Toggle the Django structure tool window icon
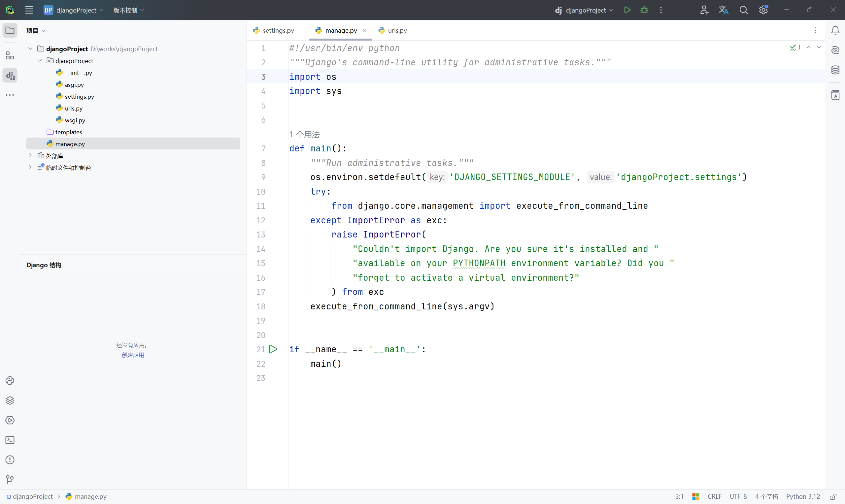 10,76
